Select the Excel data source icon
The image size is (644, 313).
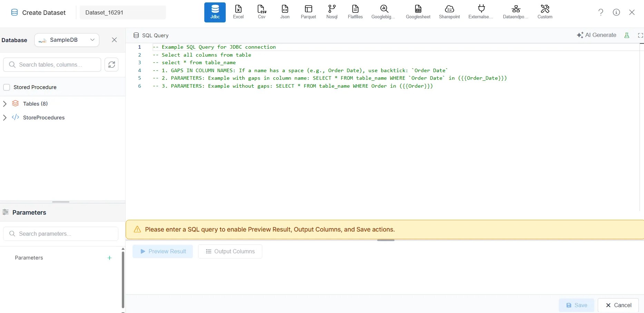click(238, 12)
